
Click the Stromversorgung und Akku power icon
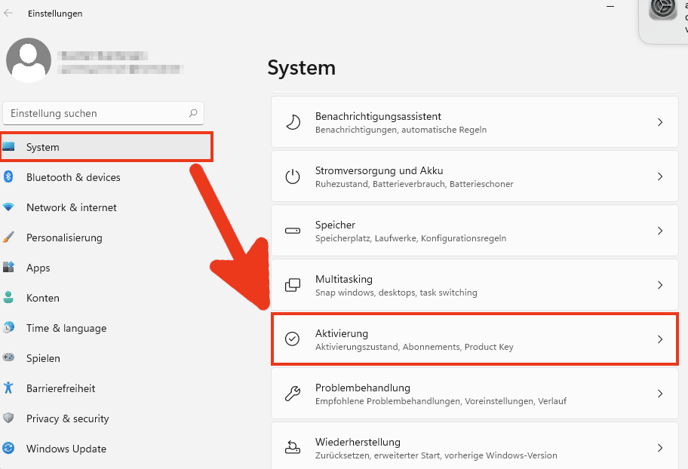(x=293, y=177)
